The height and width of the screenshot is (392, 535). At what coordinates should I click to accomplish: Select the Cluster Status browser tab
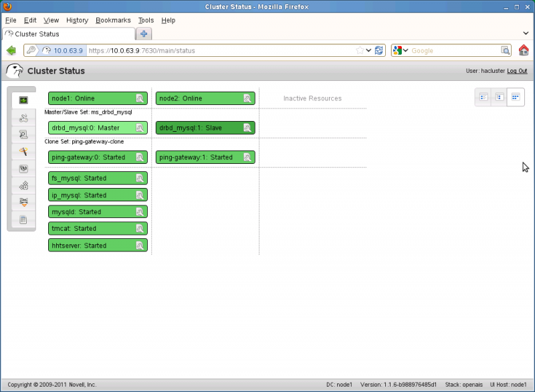[x=69, y=33]
